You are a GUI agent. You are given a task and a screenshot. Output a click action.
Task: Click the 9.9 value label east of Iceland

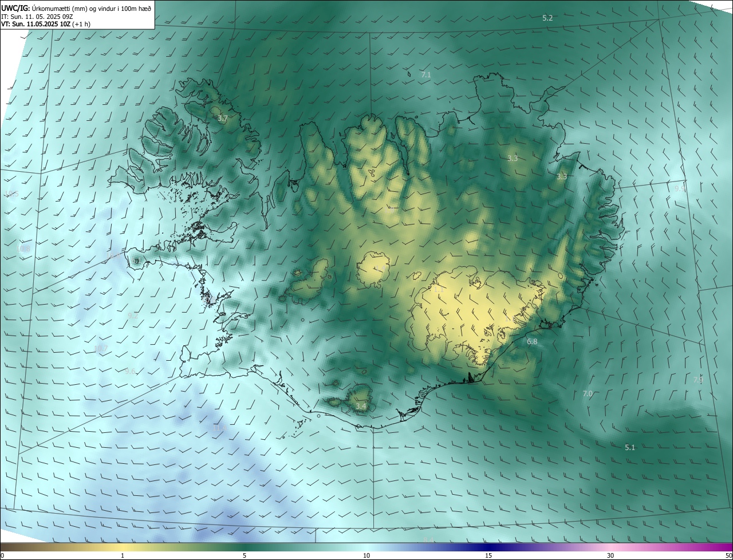point(680,188)
